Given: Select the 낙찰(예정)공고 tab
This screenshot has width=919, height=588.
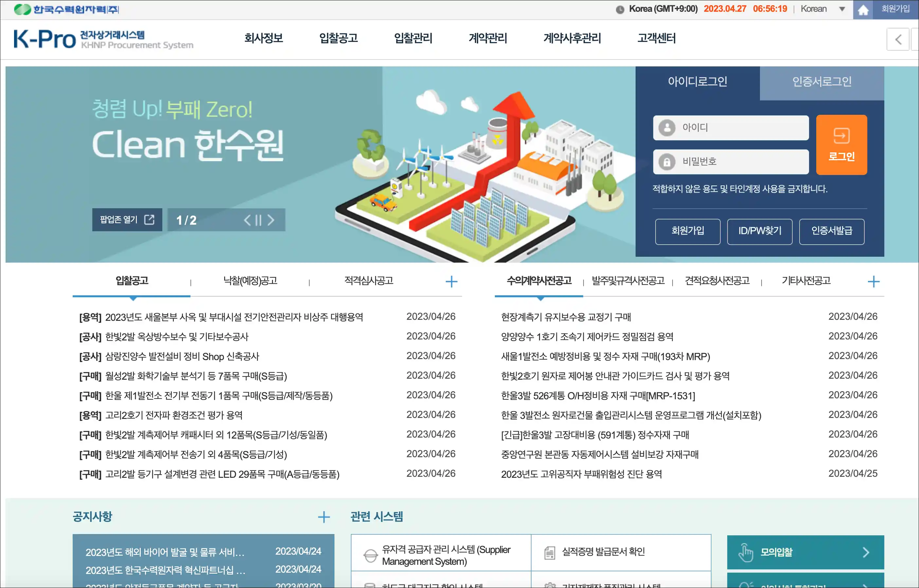Looking at the screenshot, I should [250, 281].
